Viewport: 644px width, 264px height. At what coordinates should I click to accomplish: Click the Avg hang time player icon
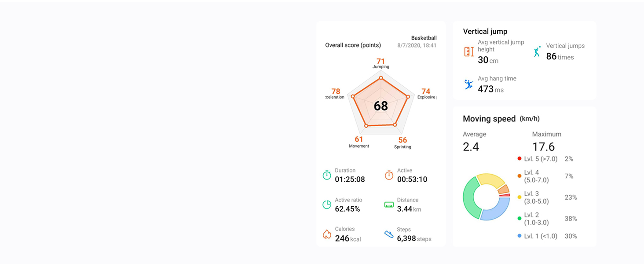(469, 84)
